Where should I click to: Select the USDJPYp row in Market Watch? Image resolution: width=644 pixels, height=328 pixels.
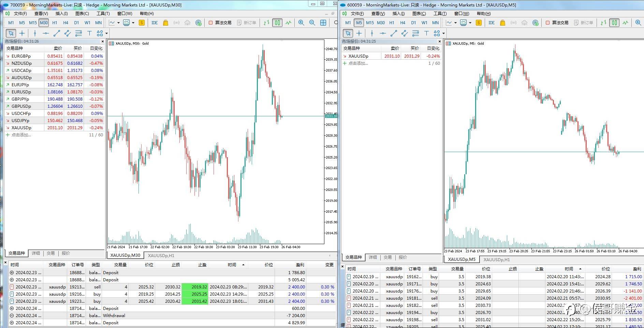[x=55, y=121]
